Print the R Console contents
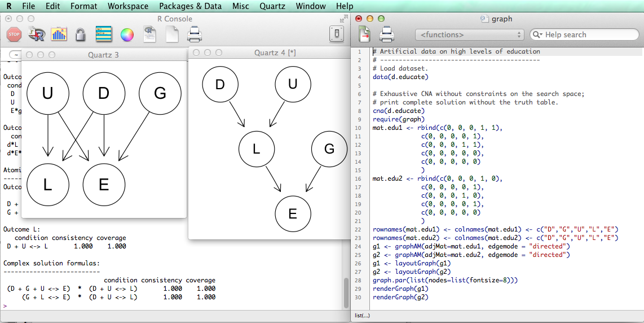Screen dimensions: 644x323 [195, 35]
